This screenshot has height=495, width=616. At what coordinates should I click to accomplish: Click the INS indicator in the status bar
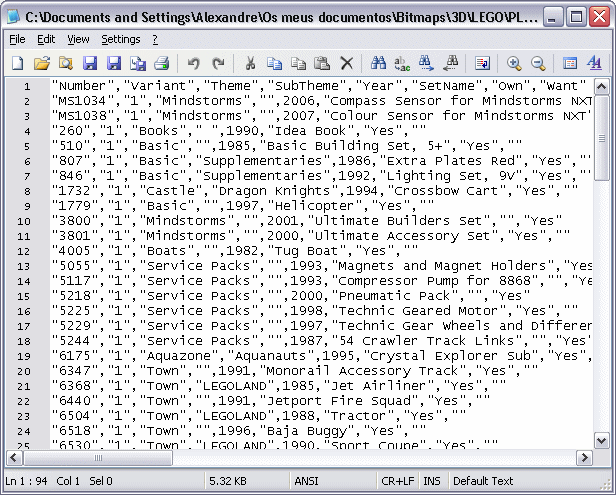click(432, 481)
